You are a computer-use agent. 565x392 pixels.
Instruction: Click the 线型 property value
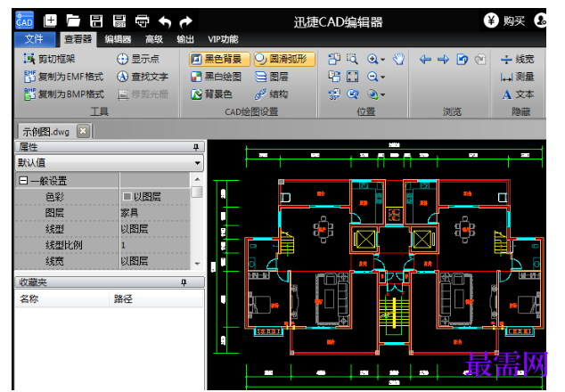click(x=155, y=229)
